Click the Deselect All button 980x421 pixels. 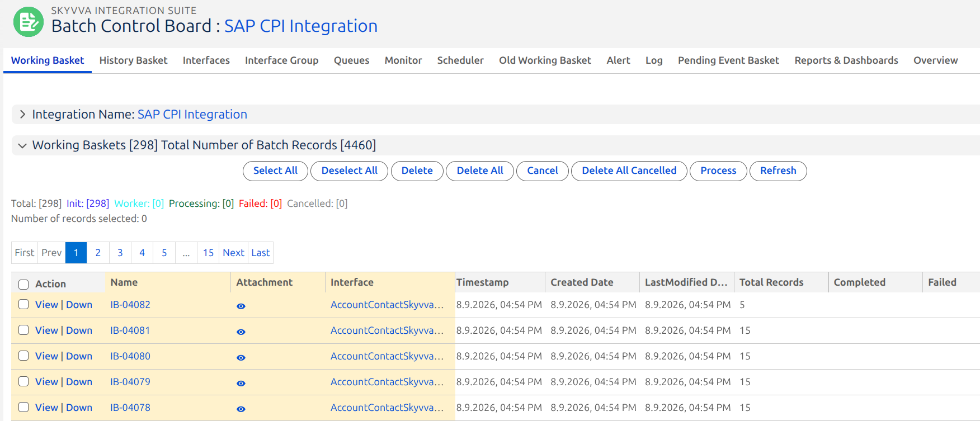(349, 171)
